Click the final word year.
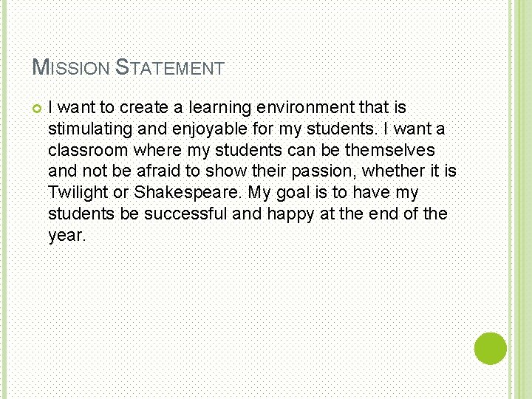532x399 pixels. tap(66, 236)
